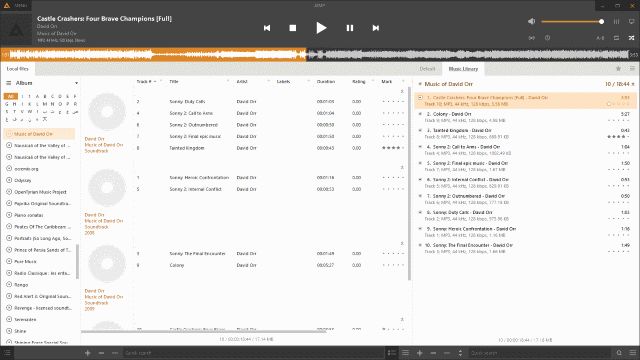Rate Tainted Kingdom using its mark stars
This screenshot has width=640, height=360.
pyautogui.click(x=393, y=148)
